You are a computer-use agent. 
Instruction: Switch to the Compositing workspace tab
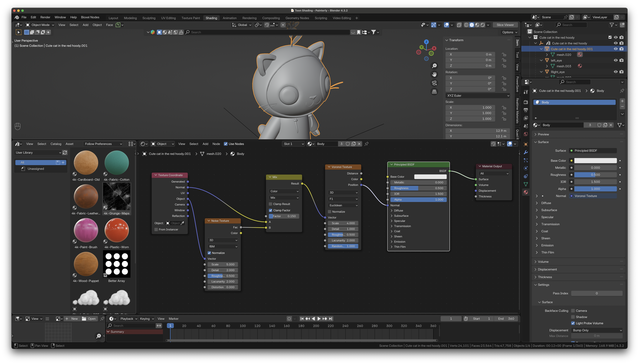click(271, 18)
